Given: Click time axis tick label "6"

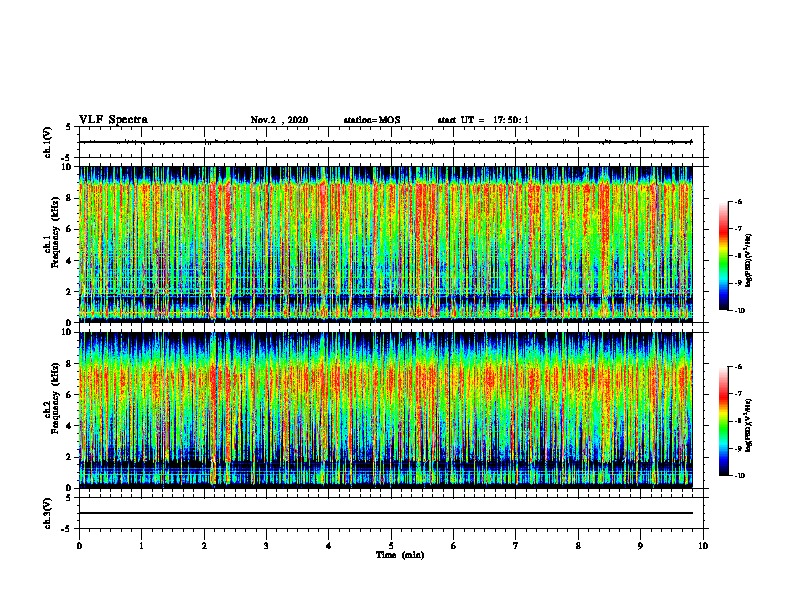Looking at the screenshot, I should pyautogui.click(x=454, y=546).
